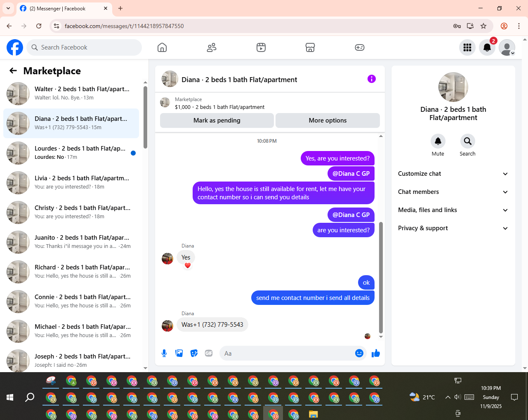Open the GIF picker
528x420 pixels.
tap(209, 353)
